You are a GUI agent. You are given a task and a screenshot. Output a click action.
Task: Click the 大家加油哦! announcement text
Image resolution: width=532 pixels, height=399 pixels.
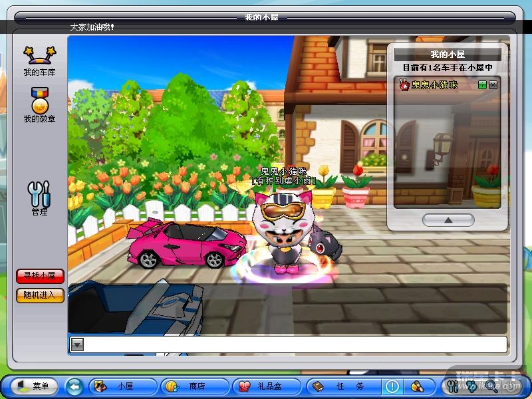[x=92, y=27]
